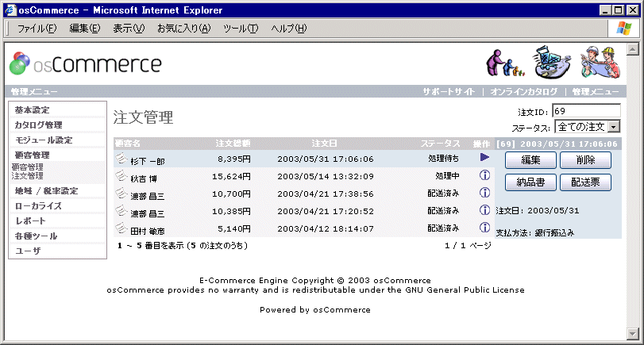Click the 注文総額 column header
Screen dimensions: 644x345
(x=233, y=144)
